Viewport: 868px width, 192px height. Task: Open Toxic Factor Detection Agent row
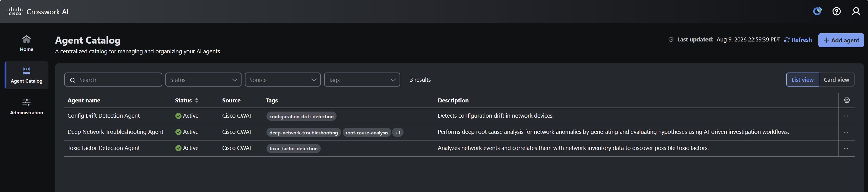[x=104, y=148]
